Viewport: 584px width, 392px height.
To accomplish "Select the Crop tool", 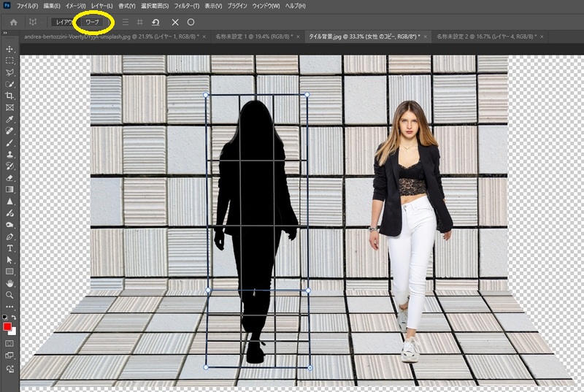I will 9,96.
